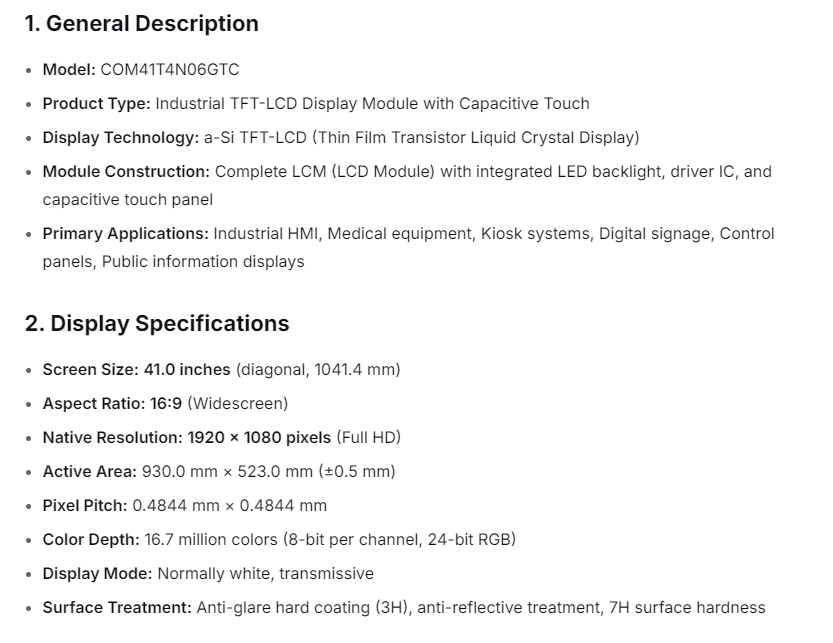Click the "Pixel Pitch:" label
Image resolution: width=833 pixels, height=643 pixels.
tap(85, 506)
